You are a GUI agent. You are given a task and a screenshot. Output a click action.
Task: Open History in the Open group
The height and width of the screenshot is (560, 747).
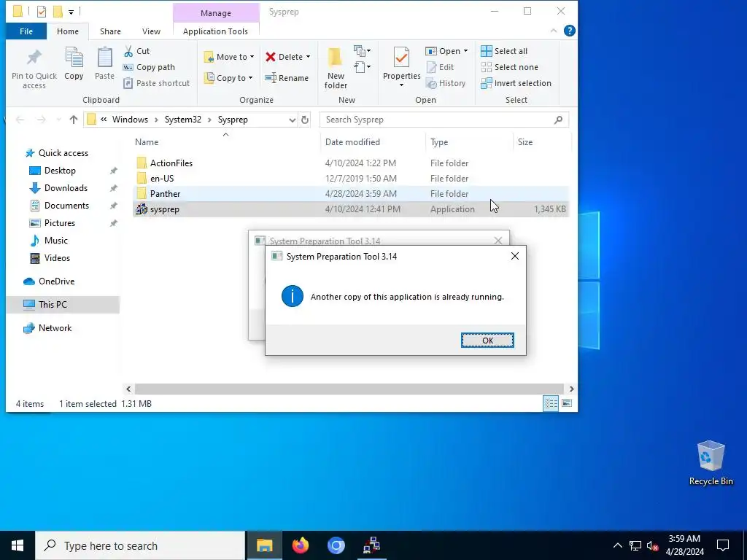coord(446,83)
